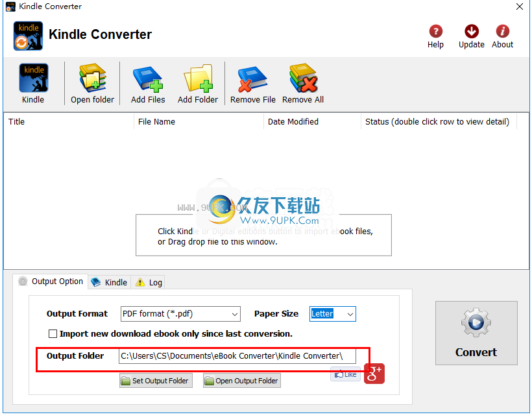Image resolution: width=532 pixels, height=419 pixels.
Task: Click the Remove All icon
Action: pyautogui.click(x=303, y=78)
